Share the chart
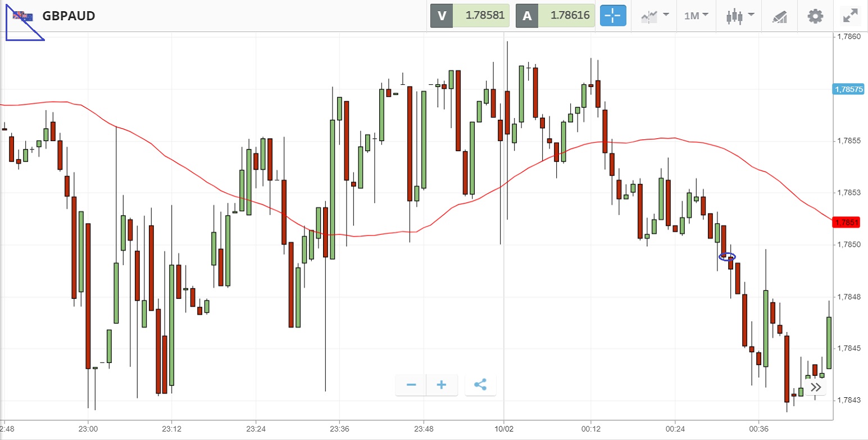Viewport: 868px width, 440px height. pyautogui.click(x=480, y=385)
